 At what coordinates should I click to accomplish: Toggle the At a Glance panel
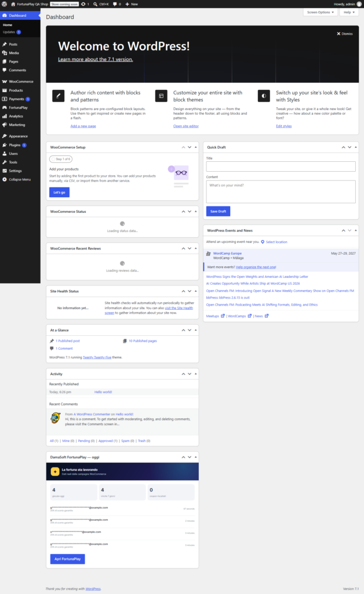point(196,330)
